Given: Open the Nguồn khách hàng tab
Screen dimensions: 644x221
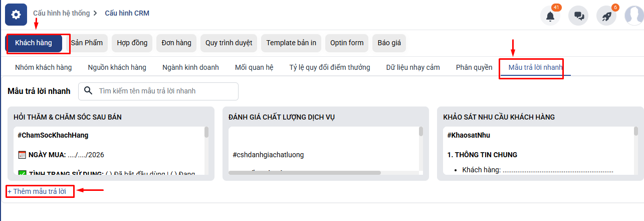Looking at the screenshot, I should tap(117, 67).
